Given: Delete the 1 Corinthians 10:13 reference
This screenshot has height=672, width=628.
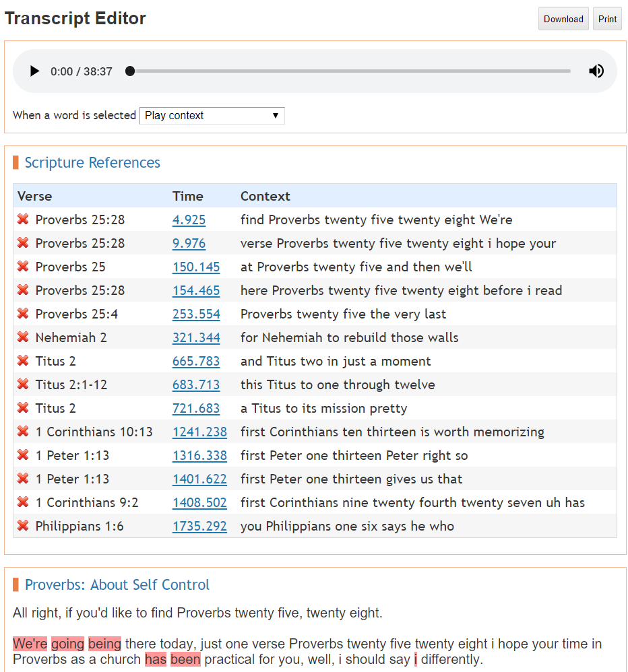Looking at the screenshot, I should pos(23,432).
